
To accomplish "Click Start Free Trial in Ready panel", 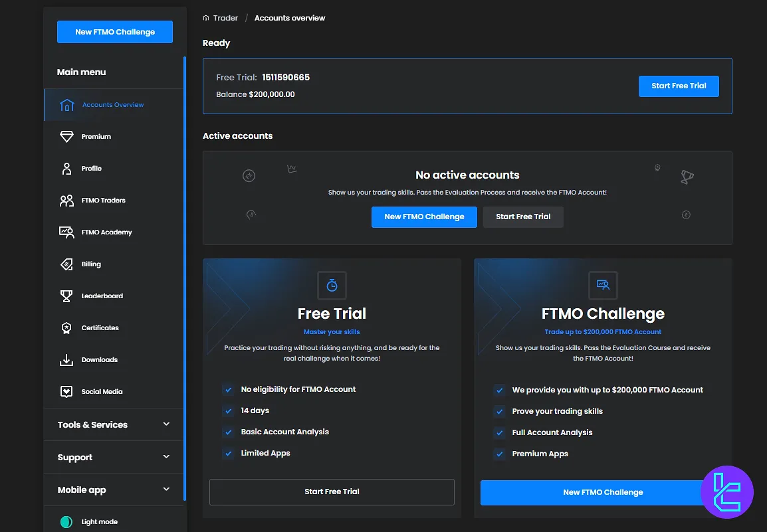I will click(679, 86).
